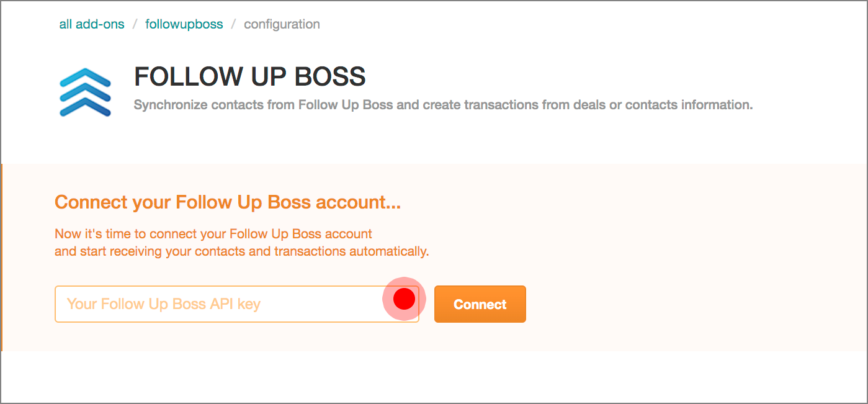
Task: Click the red dot marker inside the input
Action: pyautogui.click(x=404, y=299)
